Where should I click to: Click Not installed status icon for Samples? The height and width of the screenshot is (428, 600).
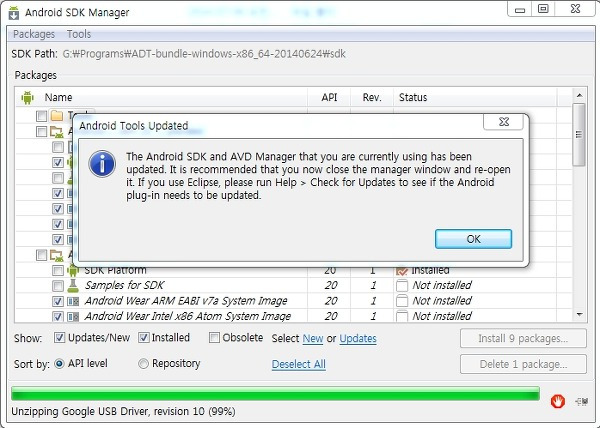click(x=402, y=285)
